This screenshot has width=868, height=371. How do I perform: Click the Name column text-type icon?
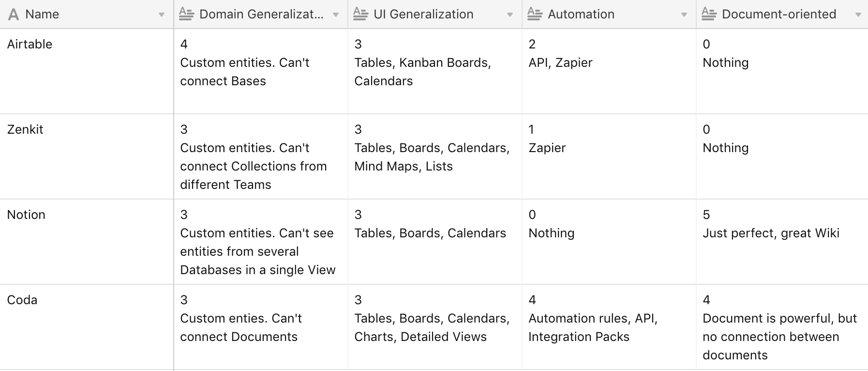pos(14,15)
